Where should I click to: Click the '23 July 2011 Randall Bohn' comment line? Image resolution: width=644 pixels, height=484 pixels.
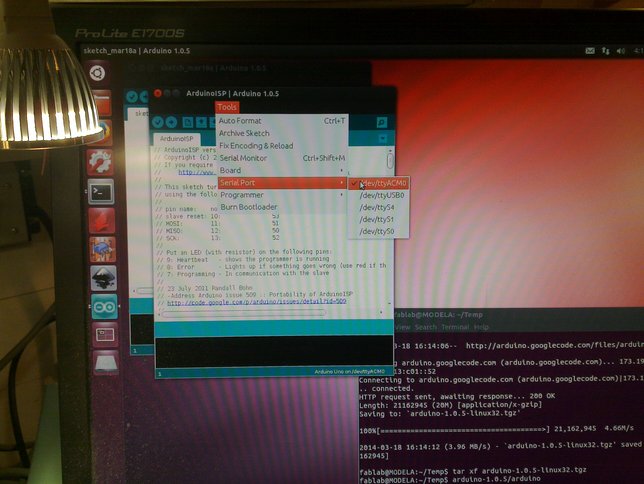209,288
